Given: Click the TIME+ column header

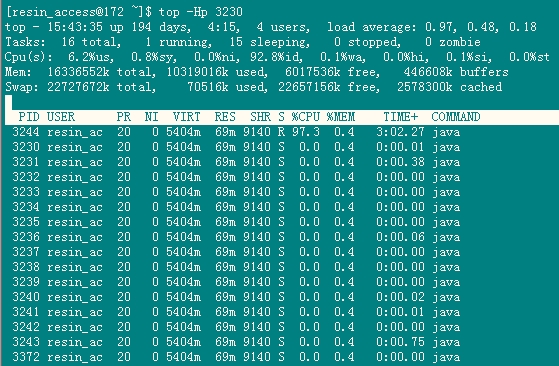Looking at the screenshot, I should [x=401, y=117].
